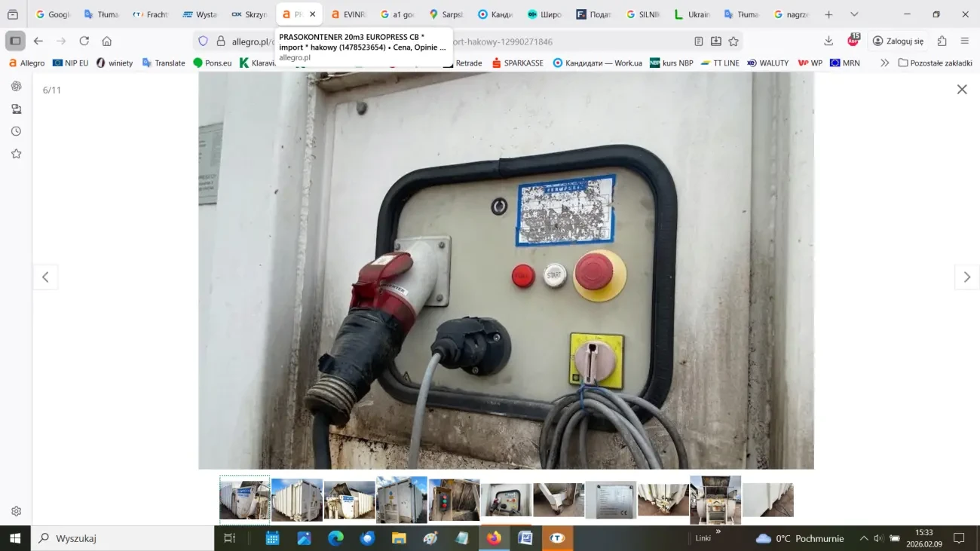Show more bookmarks with double chevron
Image resolution: width=980 pixels, height=551 pixels.
pyautogui.click(x=884, y=63)
